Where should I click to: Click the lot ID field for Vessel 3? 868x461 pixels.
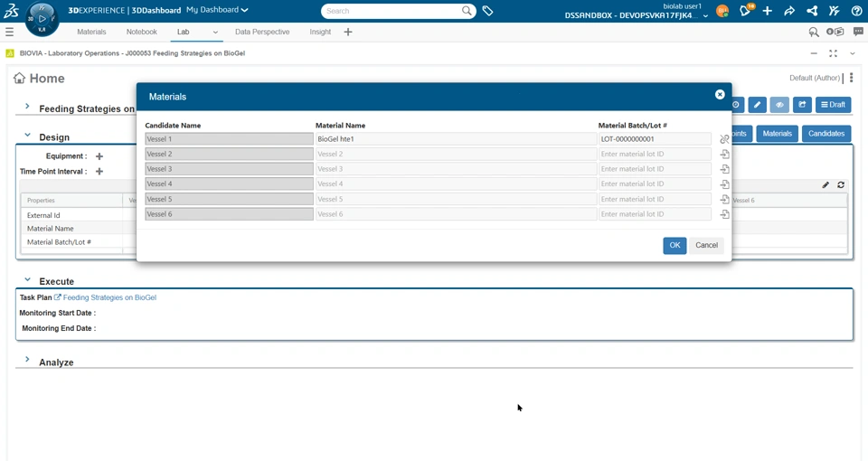pyautogui.click(x=655, y=169)
